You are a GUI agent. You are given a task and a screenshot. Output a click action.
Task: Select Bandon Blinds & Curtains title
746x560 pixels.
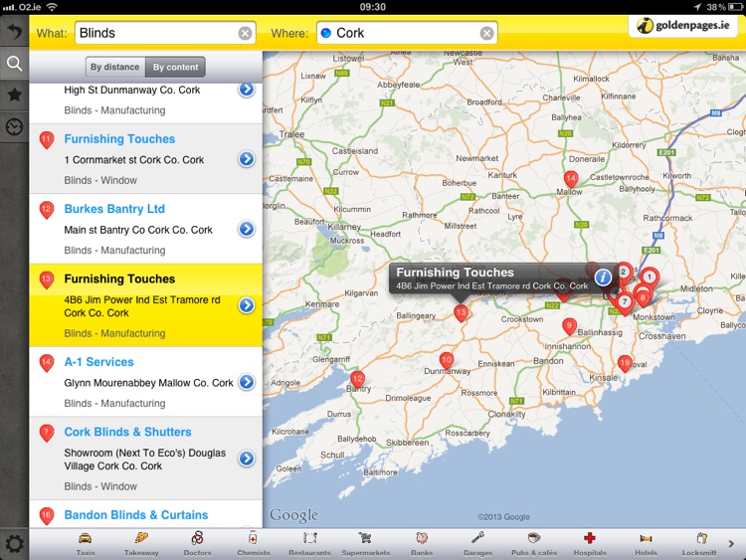136,515
